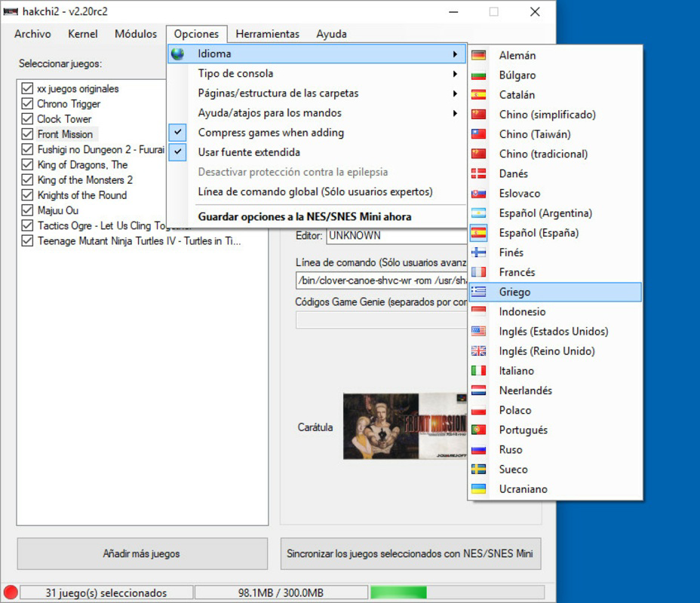Toggle Usar fuente extendida option
The height and width of the screenshot is (603, 700).
pos(317,152)
